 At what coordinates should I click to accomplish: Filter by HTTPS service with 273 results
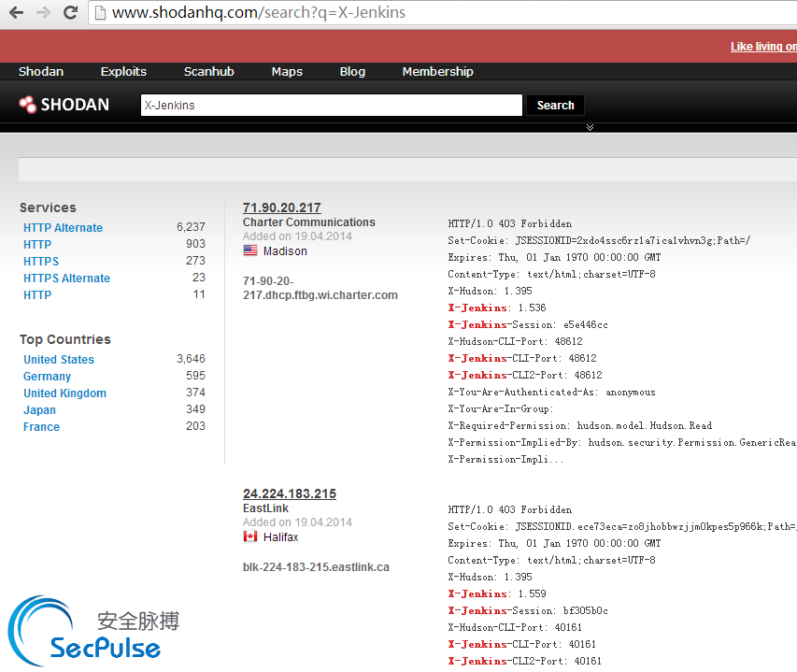(41, 262)
